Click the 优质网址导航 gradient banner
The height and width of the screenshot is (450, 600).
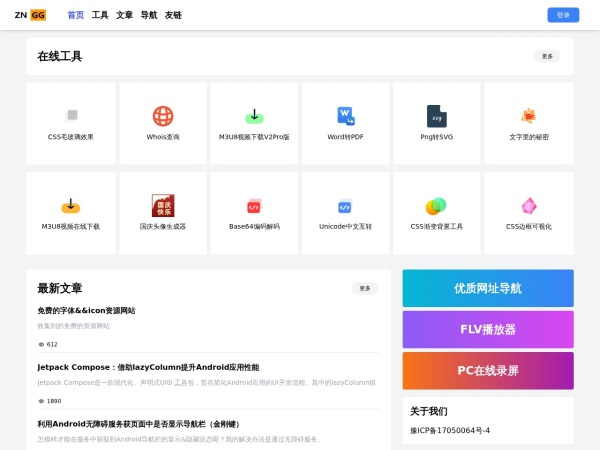488,288
